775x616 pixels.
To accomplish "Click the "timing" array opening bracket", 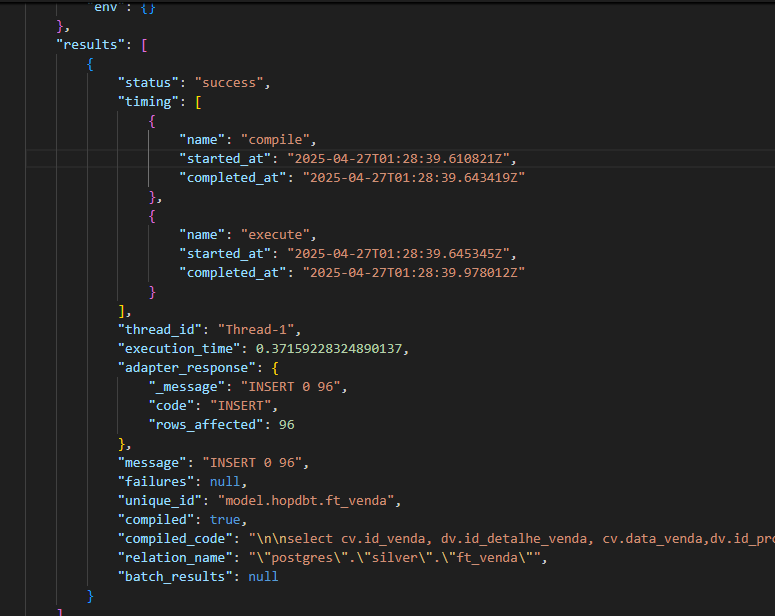I will [198, 102].
